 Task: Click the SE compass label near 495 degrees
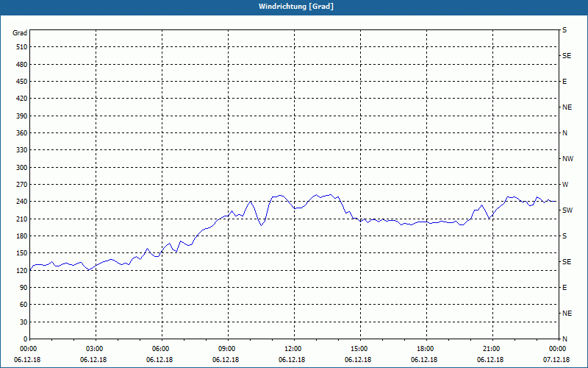[567, 56]
